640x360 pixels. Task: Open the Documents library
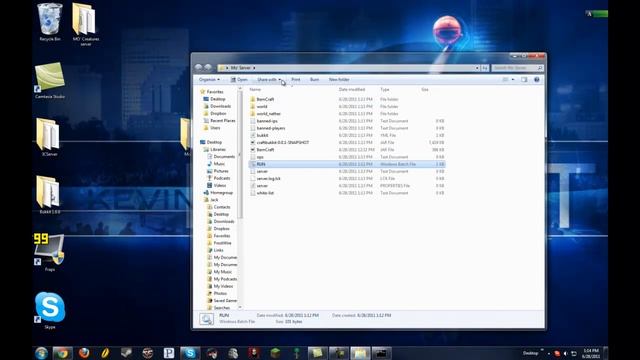(221, 157)
